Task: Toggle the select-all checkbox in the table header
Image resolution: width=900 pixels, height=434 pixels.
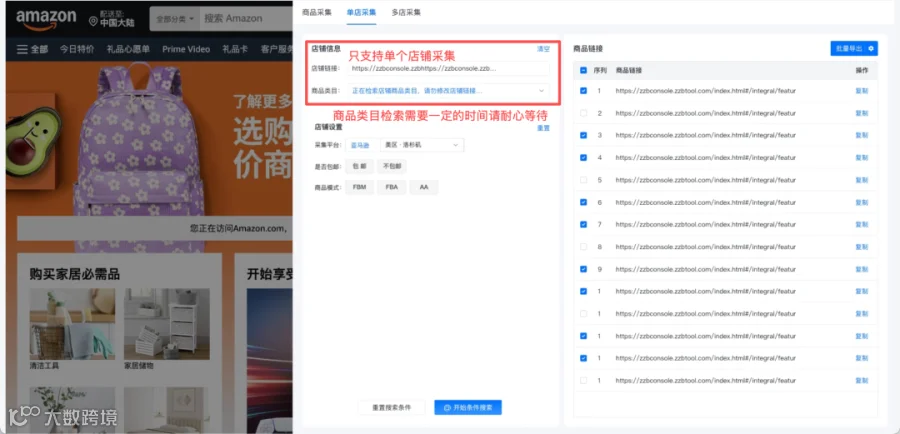Action: [x=584, y=70]
